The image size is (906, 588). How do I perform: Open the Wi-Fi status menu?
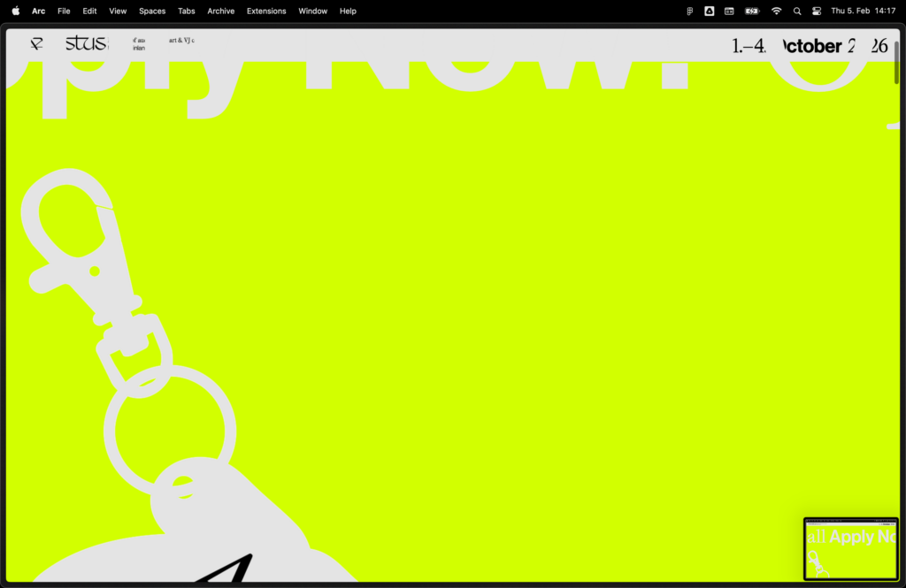[x=777, y=11]
